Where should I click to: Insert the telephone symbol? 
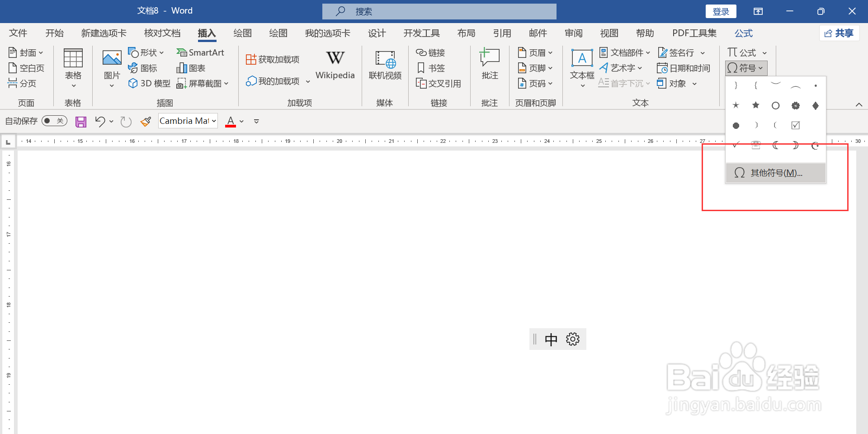click(756, 145)
